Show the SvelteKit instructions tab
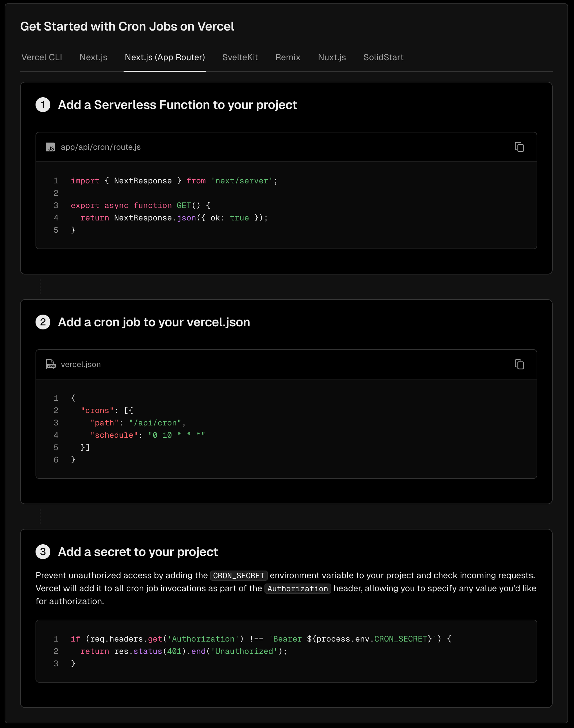This screenshot has height=728, width=574. 240,57
